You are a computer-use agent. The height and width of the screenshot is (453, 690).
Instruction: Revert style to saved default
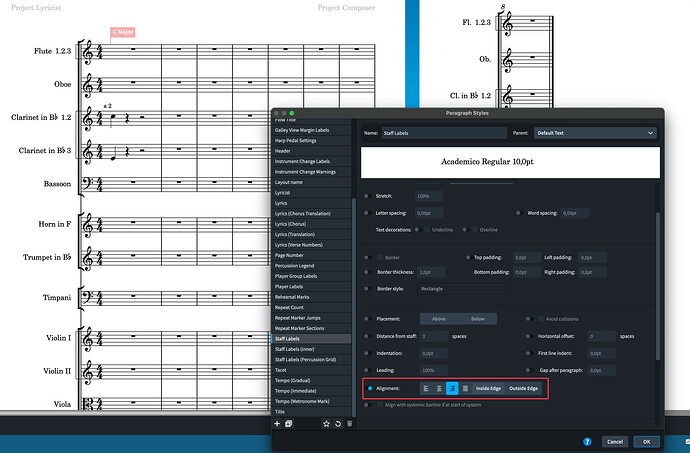[338, 424]
